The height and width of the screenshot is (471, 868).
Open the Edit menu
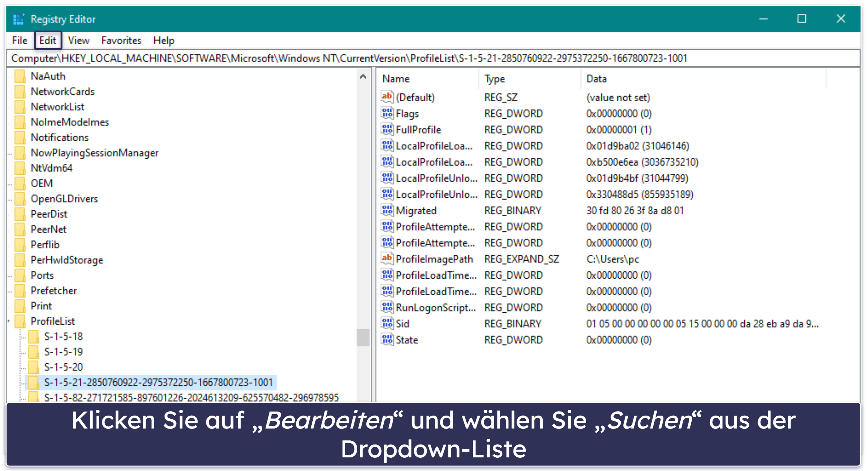(48, 40)
